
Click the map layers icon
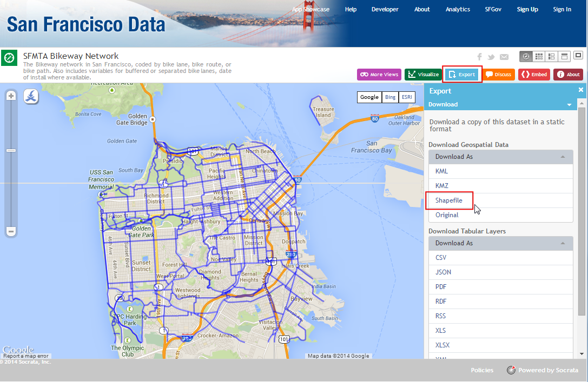[x=31, y=97]
